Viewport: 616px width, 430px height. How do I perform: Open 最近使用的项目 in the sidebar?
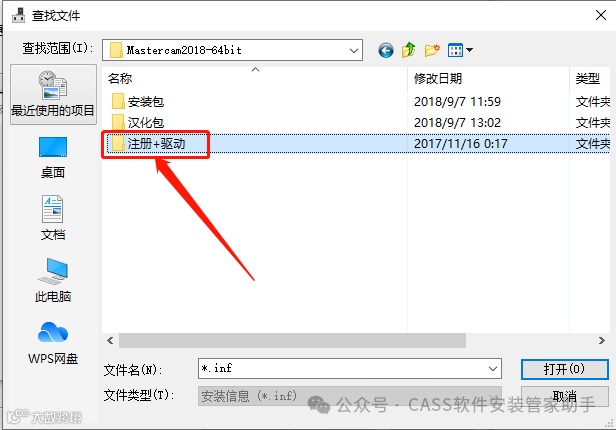53,95
